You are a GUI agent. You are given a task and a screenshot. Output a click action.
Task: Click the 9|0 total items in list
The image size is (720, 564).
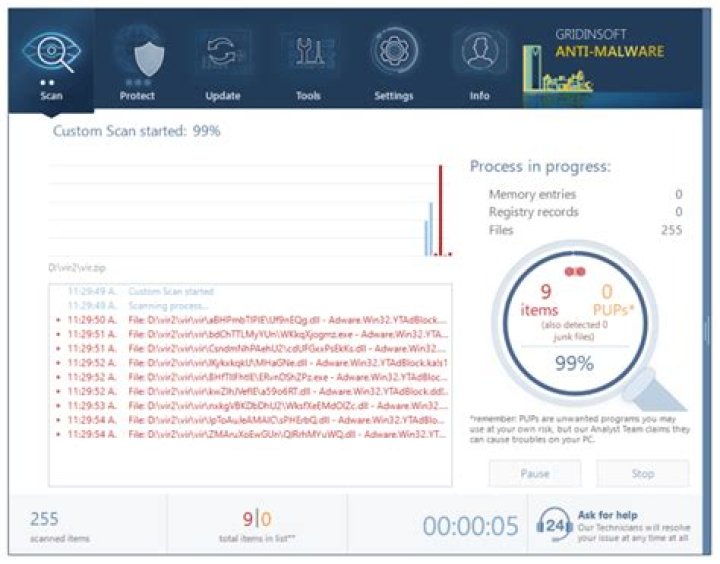click(257, 526)
